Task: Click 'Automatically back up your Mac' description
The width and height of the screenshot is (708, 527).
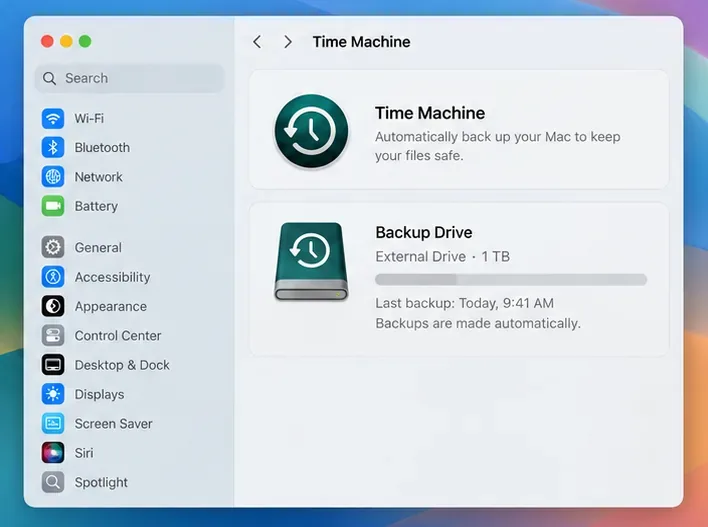Action: point(498,146)
